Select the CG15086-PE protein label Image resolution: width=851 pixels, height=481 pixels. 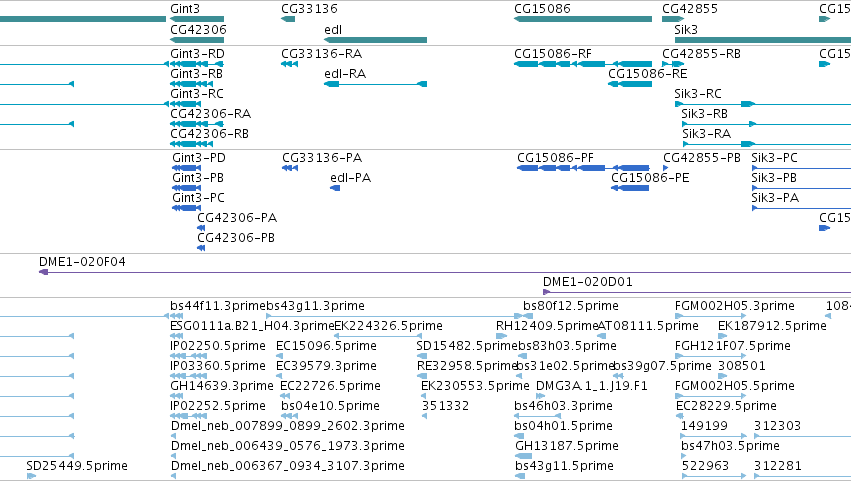pos(650,178)
